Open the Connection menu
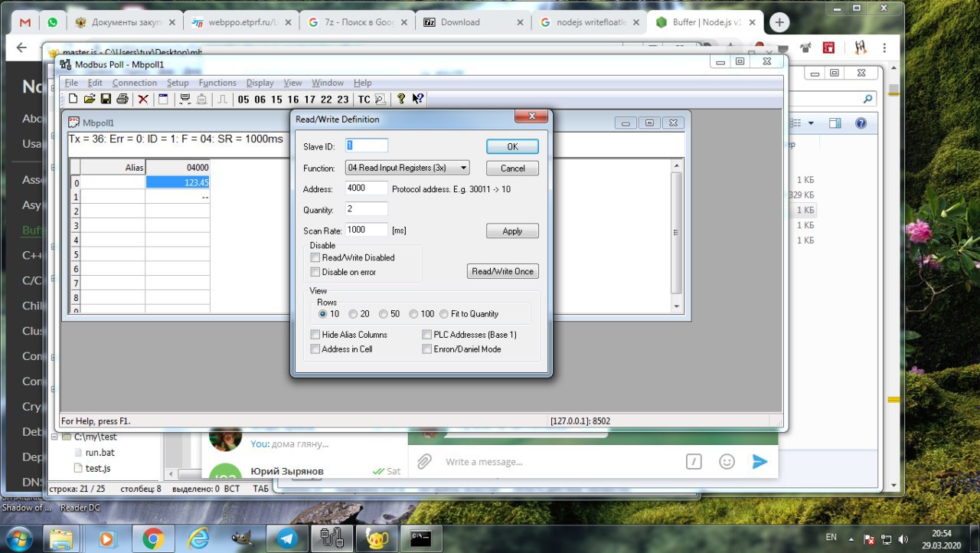The height and width of the screenshot is (553, 980). (x=135, y=83)
